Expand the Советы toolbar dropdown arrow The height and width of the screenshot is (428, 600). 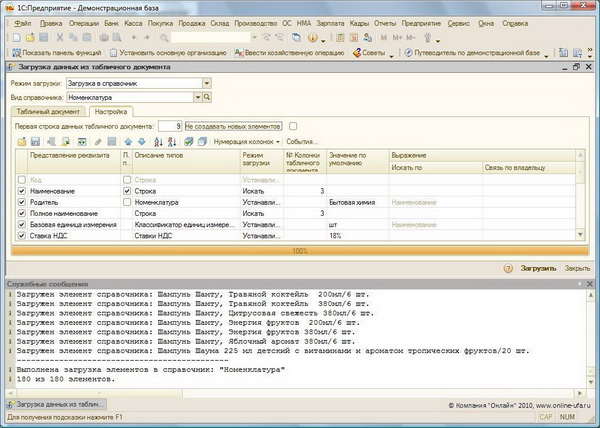point(391,56)
